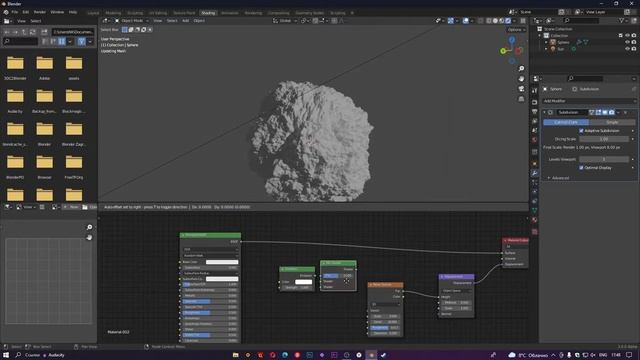Click the Color swatch on Emission node

(303, 282)
